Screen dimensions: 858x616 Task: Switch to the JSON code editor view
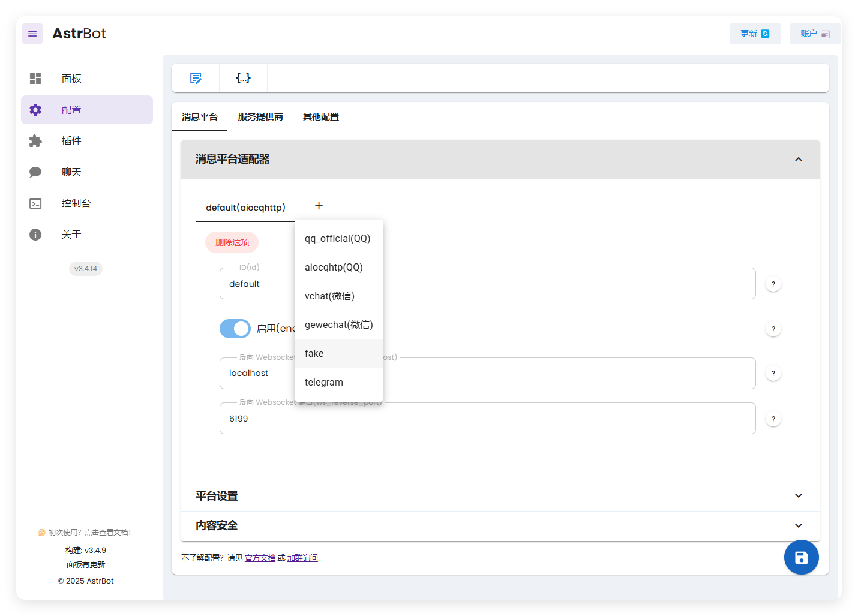coord(243,78)
